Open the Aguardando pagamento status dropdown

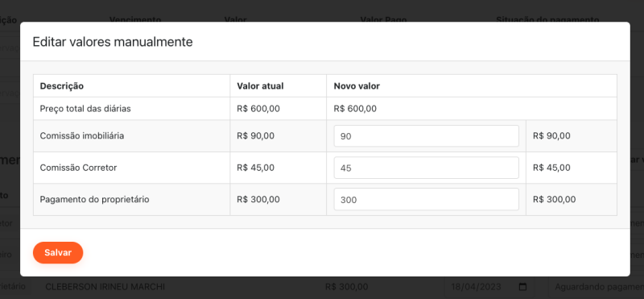(x=596, y=287)
